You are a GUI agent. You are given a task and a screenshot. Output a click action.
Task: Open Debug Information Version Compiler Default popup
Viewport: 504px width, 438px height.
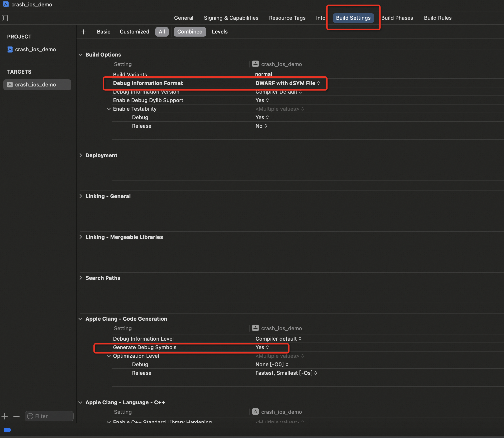(x=279, y=92)
